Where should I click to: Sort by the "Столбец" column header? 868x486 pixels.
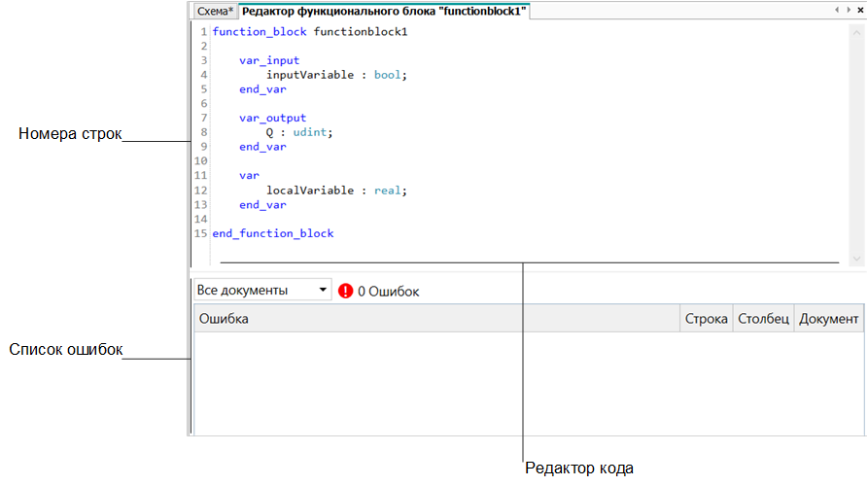point(763,319)
